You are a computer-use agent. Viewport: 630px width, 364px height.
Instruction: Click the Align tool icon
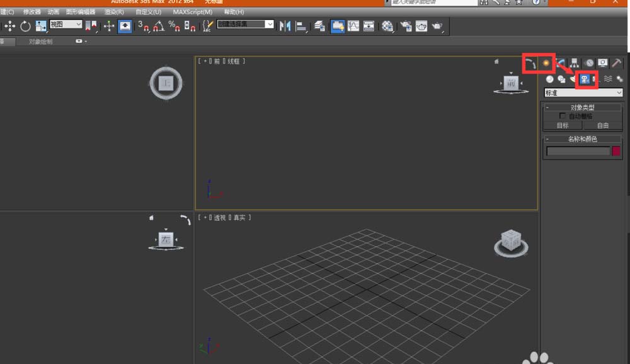click(x=301, y=26)
